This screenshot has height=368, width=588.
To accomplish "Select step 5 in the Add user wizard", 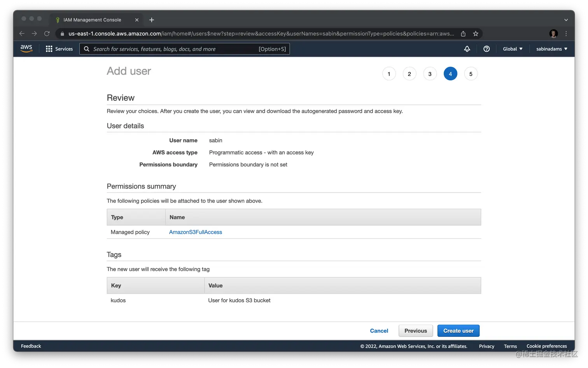I will (x=471, y=74).
